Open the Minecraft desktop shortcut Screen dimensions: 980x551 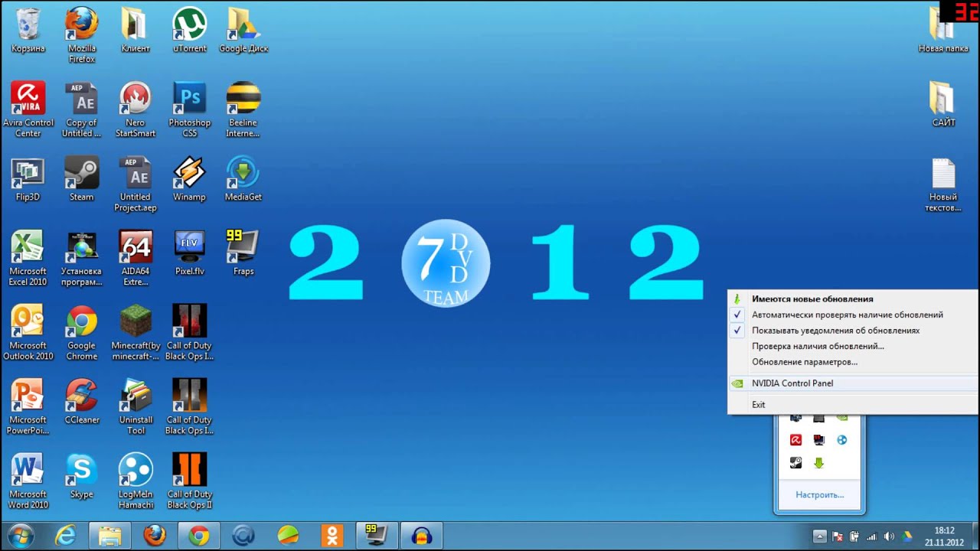[x=136, y=332]
